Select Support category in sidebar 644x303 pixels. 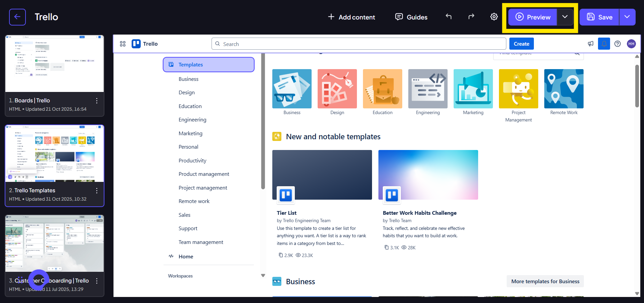188,229
